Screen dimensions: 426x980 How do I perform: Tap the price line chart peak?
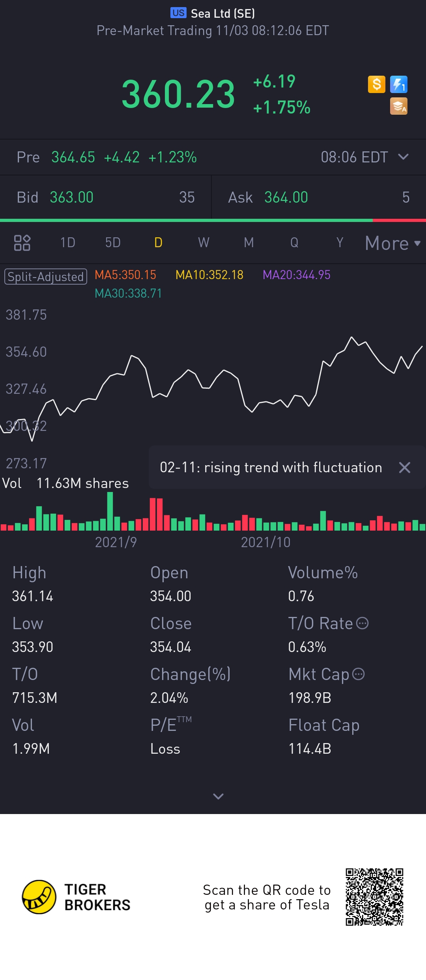(351, 337)
